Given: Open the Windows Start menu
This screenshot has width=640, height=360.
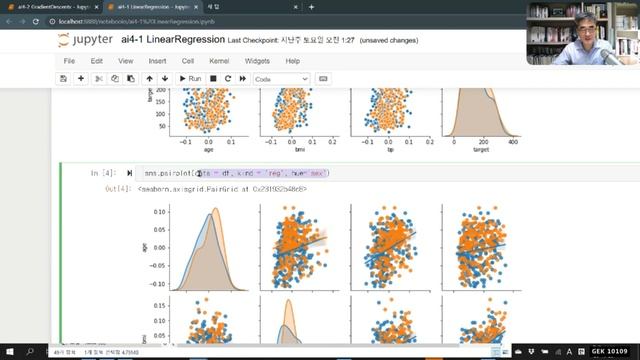Looking at the screenshot, I should pyautogui.click(x=10, y=351).
